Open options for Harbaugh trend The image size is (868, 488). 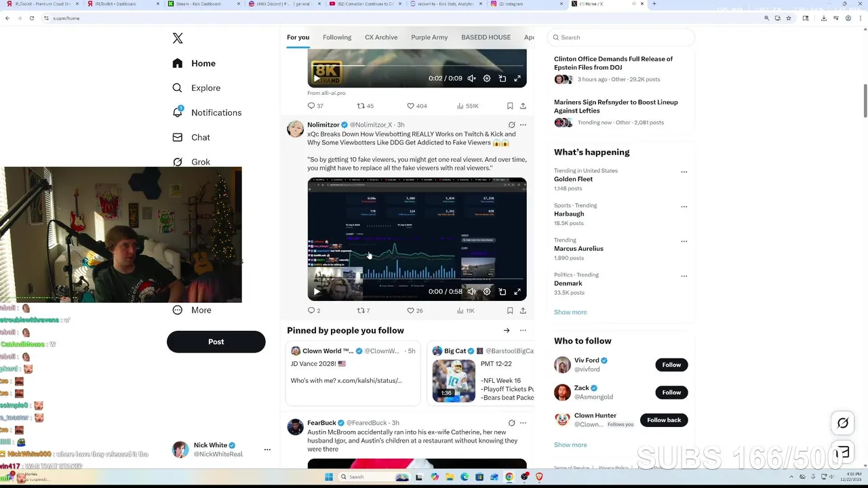(684, 207)
